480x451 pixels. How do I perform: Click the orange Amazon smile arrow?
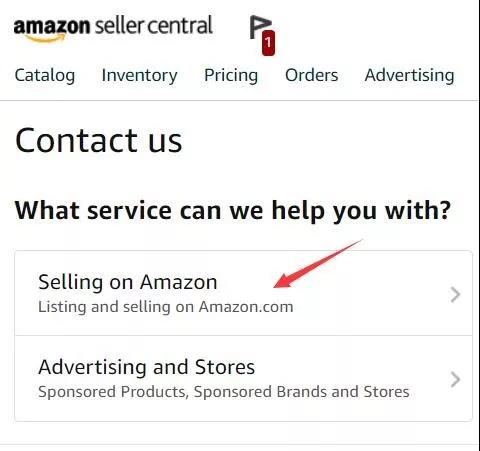point(45,38)
